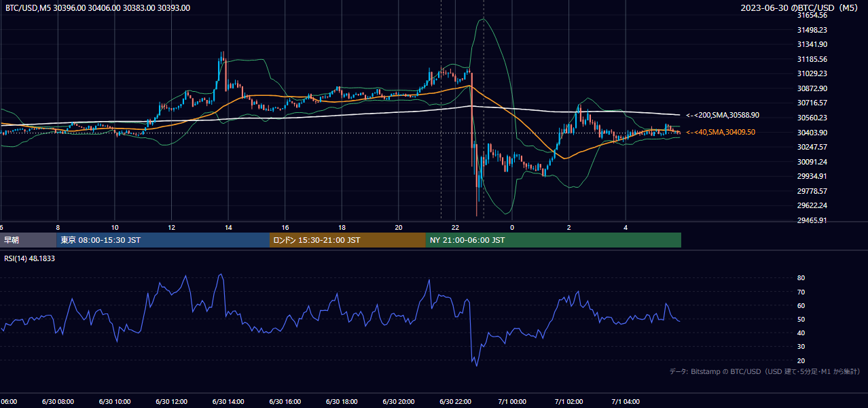Click the '7/1 04:00' bottom date label
868x408 pixels.
[626, 401]
